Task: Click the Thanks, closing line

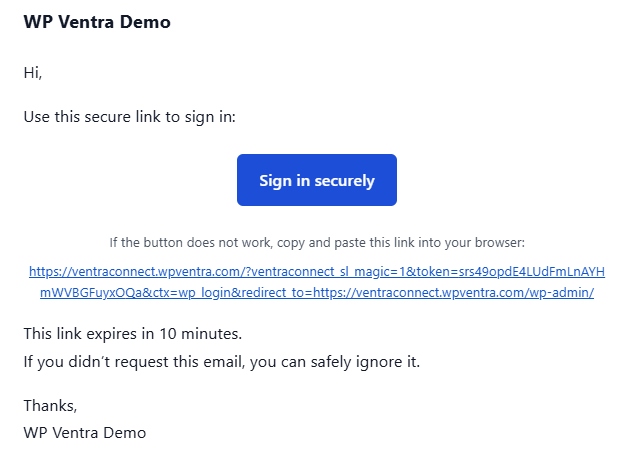Action: pos(50,406)
